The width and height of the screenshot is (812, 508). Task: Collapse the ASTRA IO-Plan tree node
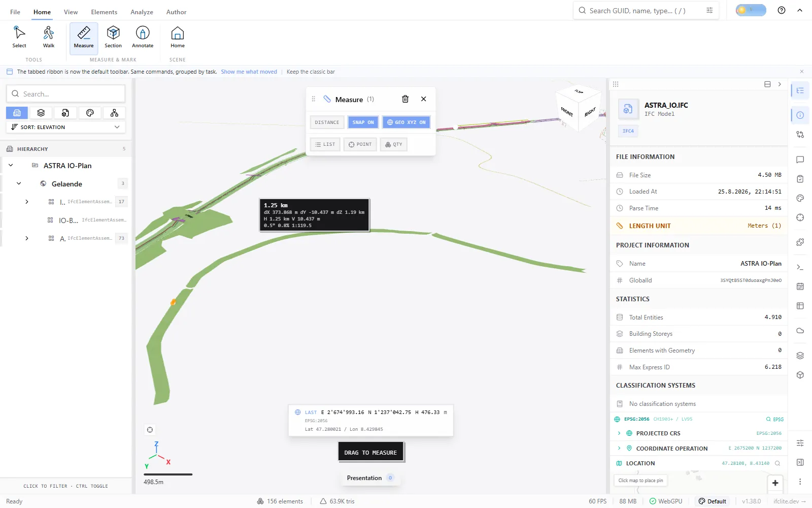(x=11, y=166)
